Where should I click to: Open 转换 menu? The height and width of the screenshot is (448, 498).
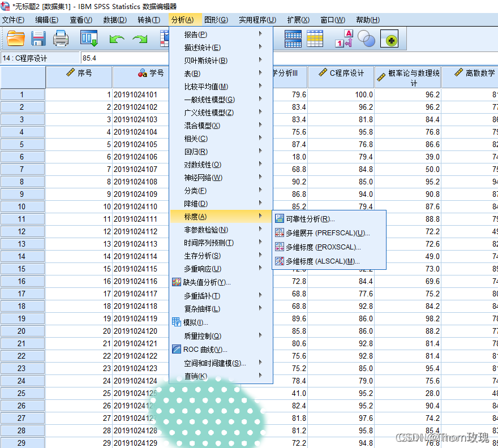pyautogui.click(x=149, y=20)
